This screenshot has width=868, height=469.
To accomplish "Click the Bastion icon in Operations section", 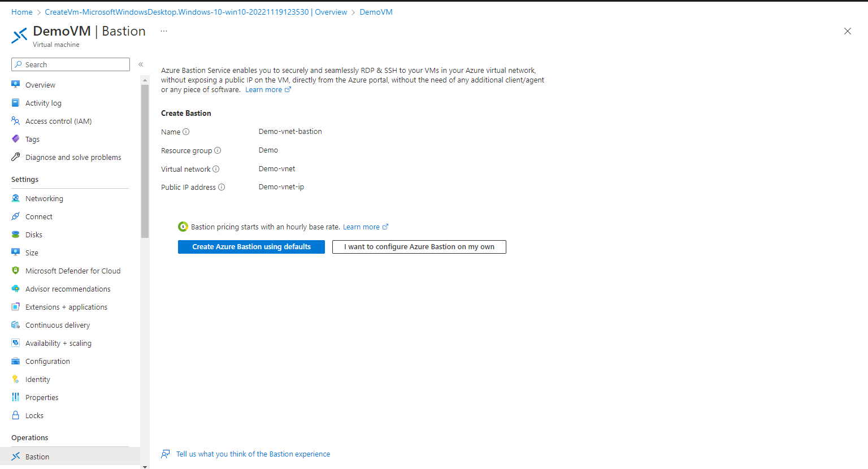I will coord(16,457).
